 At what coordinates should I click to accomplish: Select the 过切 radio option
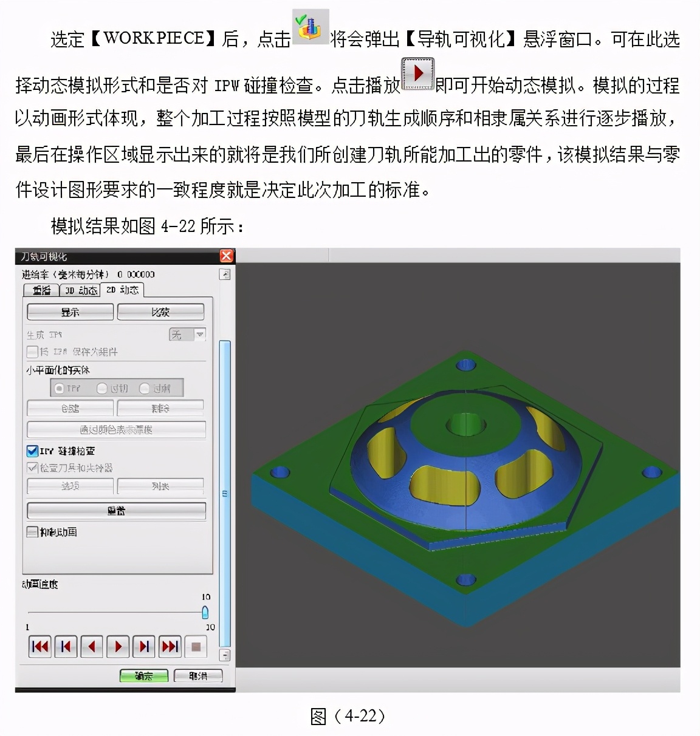102,388
